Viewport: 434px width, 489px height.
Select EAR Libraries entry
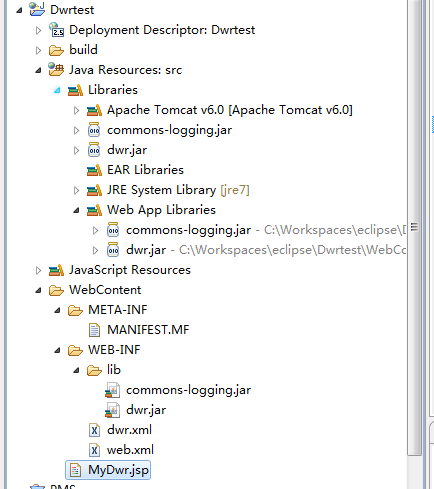pos(145,170)
